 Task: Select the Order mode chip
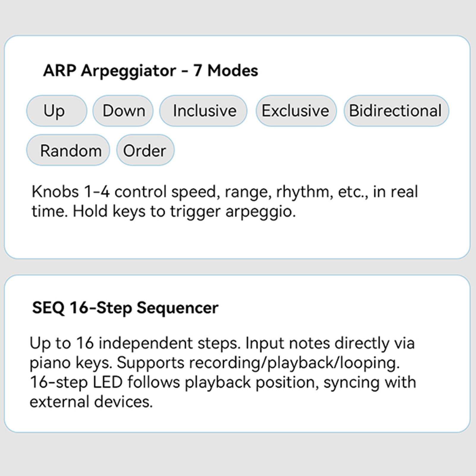[x=145, y=150]
